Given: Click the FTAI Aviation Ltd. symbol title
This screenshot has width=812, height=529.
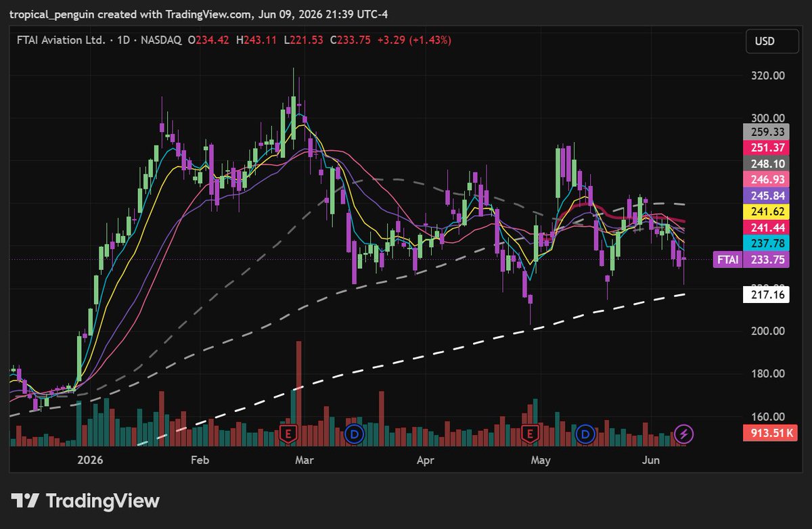Looking at the screenshot, I should 61,41.
